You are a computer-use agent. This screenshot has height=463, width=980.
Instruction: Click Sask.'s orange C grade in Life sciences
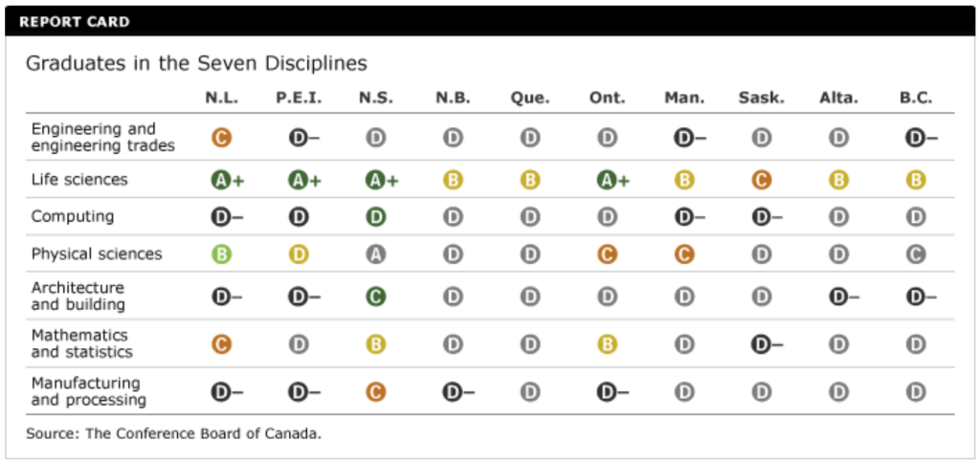(x=762, y=180)
